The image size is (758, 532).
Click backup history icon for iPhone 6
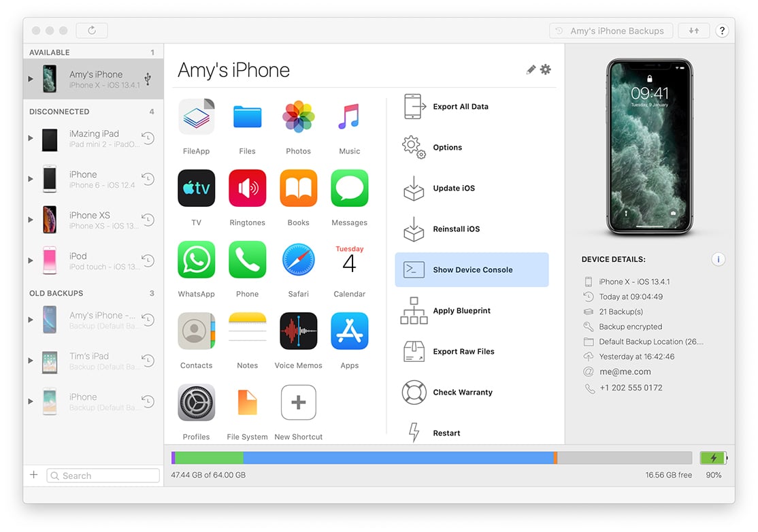(148, 179)
